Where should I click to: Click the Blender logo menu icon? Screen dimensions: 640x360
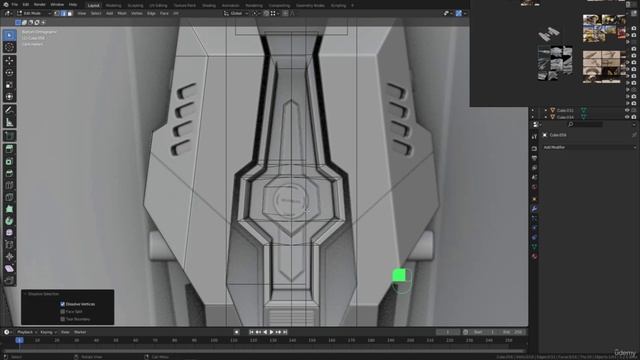tap(5, 4)
